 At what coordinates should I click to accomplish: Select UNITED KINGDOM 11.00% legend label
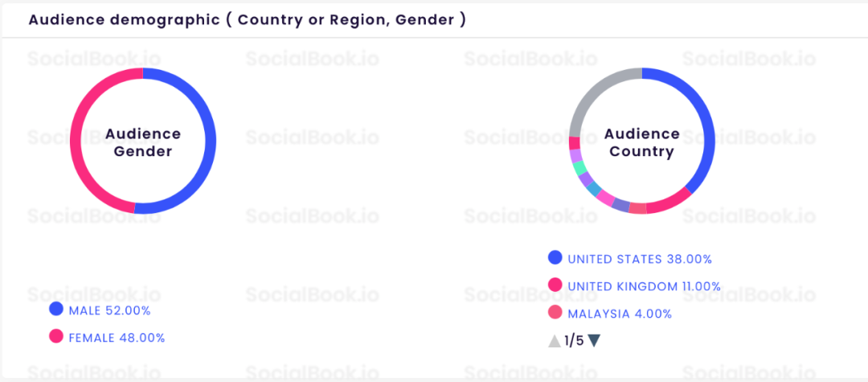[x=645, y=287]
